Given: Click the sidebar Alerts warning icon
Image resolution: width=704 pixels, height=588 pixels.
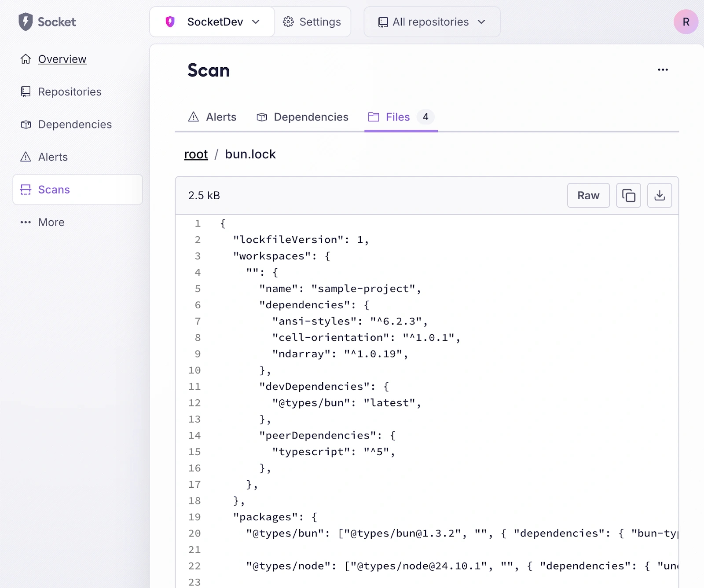Looking at the screenshot, I should tap(26, 157).
